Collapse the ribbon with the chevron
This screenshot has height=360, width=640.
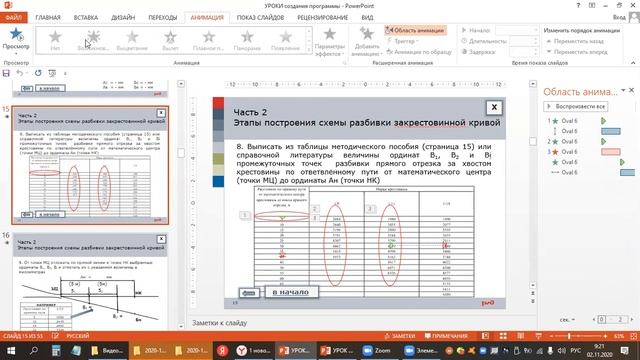(633, 62)
